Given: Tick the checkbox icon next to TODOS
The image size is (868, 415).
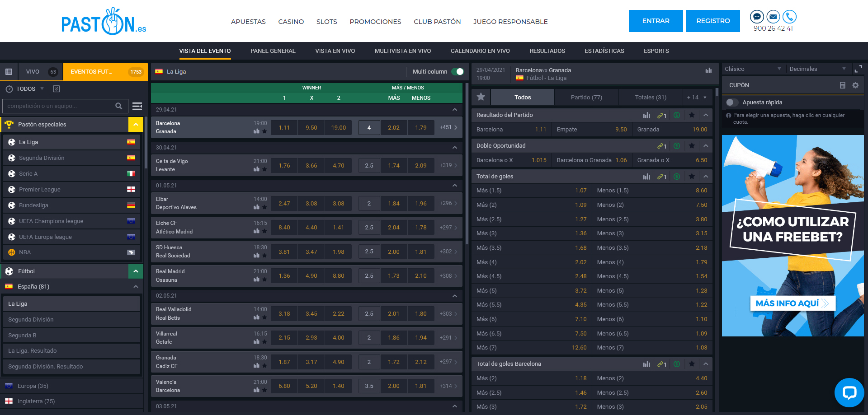Looking at the screenshot, I should point(57,89).
